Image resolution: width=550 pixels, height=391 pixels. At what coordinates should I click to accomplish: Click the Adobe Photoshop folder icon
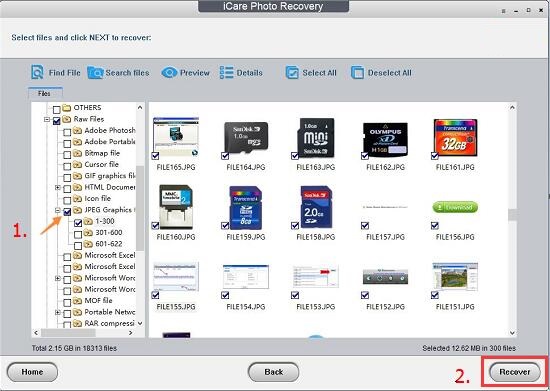pos(77,130)
